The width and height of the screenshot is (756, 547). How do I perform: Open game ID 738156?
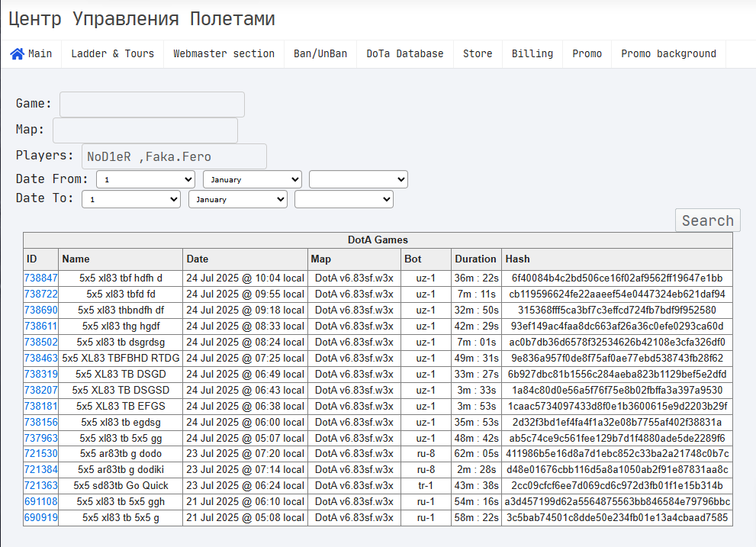point(41,423)
